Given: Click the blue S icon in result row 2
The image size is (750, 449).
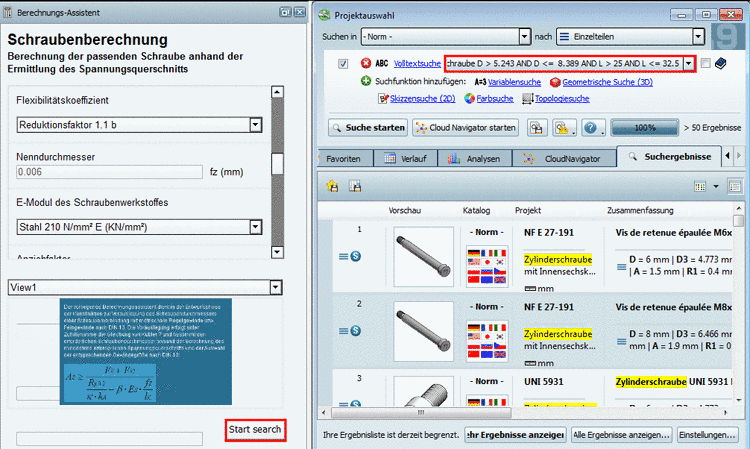Looking at the screenshot, I should point(355,330).
